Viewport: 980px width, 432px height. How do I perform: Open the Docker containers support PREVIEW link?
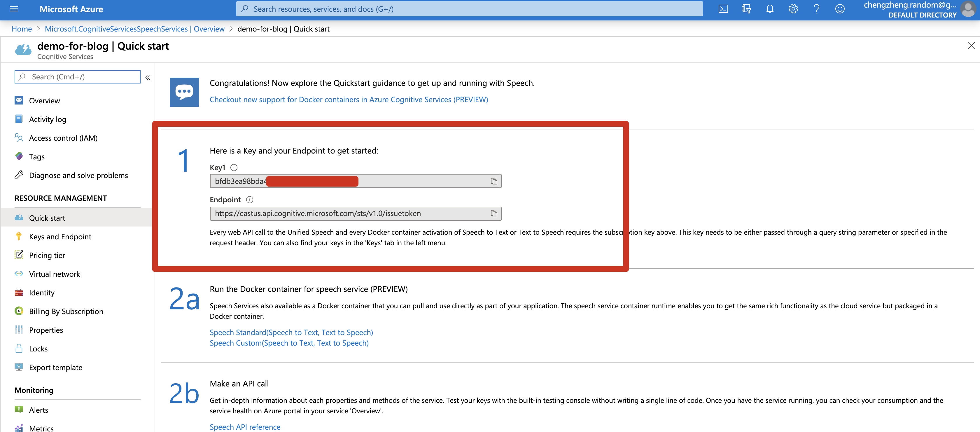[349, 99]
